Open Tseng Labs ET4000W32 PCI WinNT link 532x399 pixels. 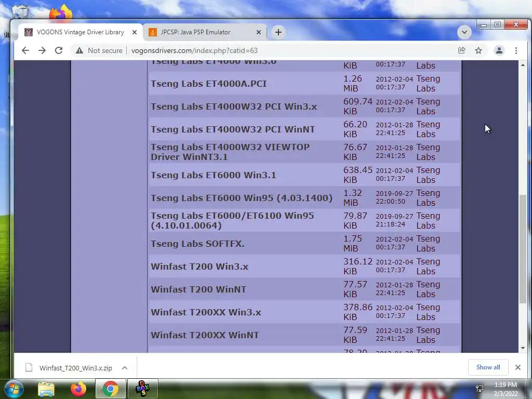point(233,129)
